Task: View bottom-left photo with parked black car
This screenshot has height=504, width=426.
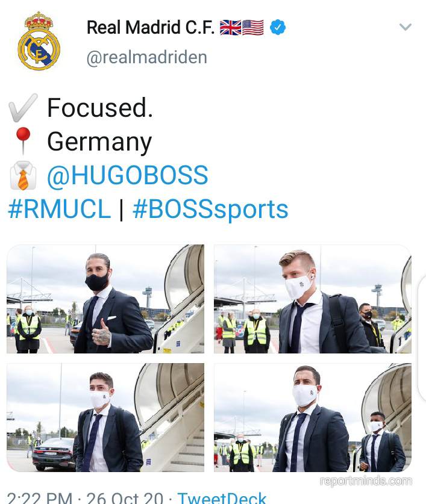Action: tap(105, 417)
